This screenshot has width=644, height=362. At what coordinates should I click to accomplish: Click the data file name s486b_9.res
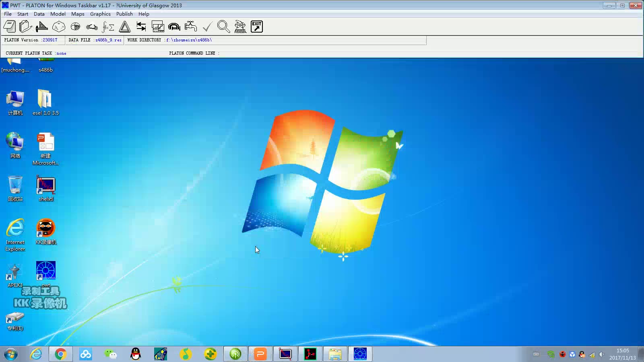[x=108, y=40]
